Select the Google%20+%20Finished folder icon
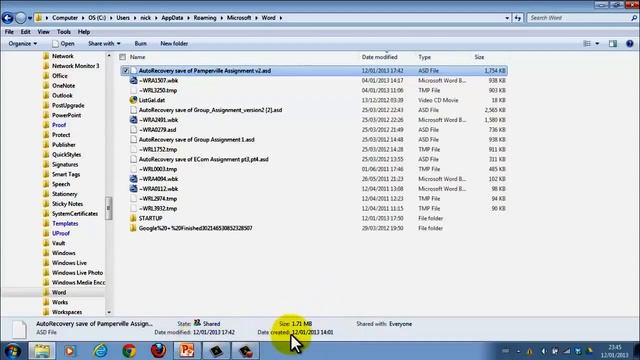 pyautogui.click(x=133, y=228)
